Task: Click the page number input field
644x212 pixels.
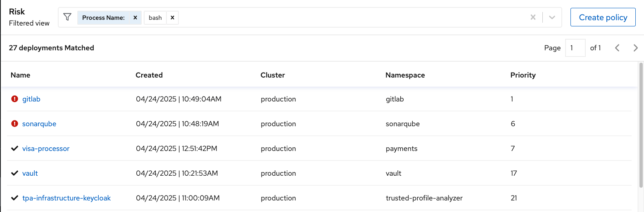Action: (575, 48)
